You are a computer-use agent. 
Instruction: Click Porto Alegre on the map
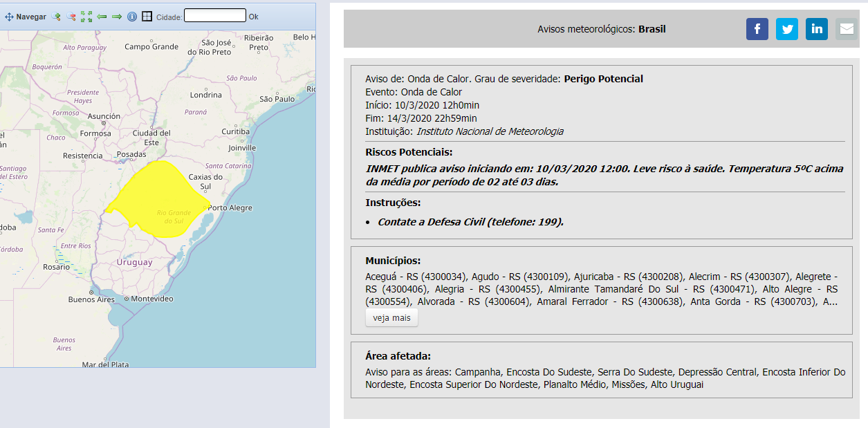click(x=230, y=208)
